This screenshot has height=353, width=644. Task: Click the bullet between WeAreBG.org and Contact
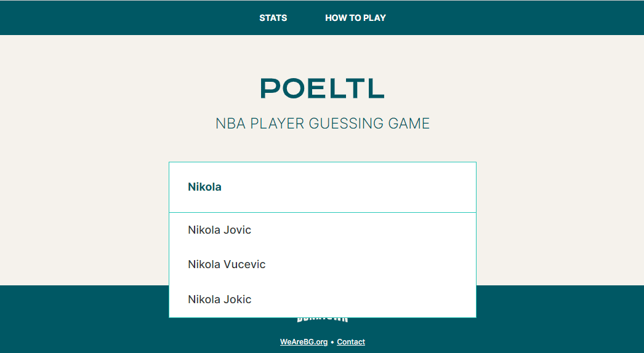[x=332, y=343]
